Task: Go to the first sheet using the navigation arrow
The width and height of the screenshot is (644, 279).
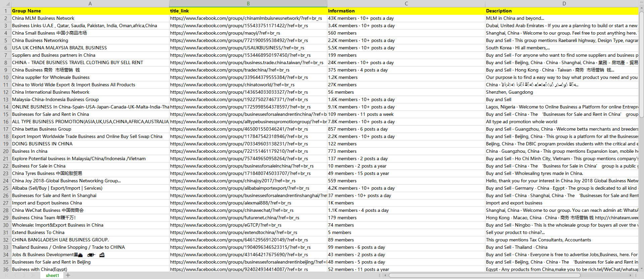Action: pyautogui.click(x=7, y=275)
